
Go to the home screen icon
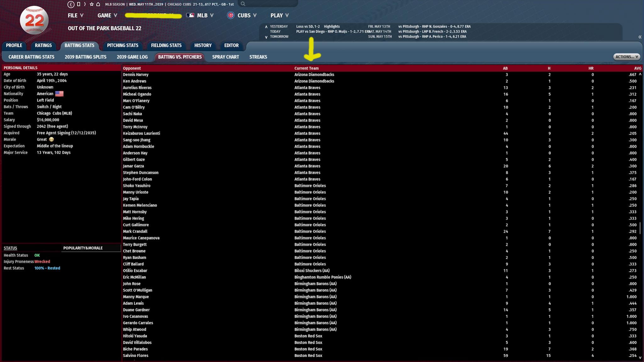click(98, 4)
